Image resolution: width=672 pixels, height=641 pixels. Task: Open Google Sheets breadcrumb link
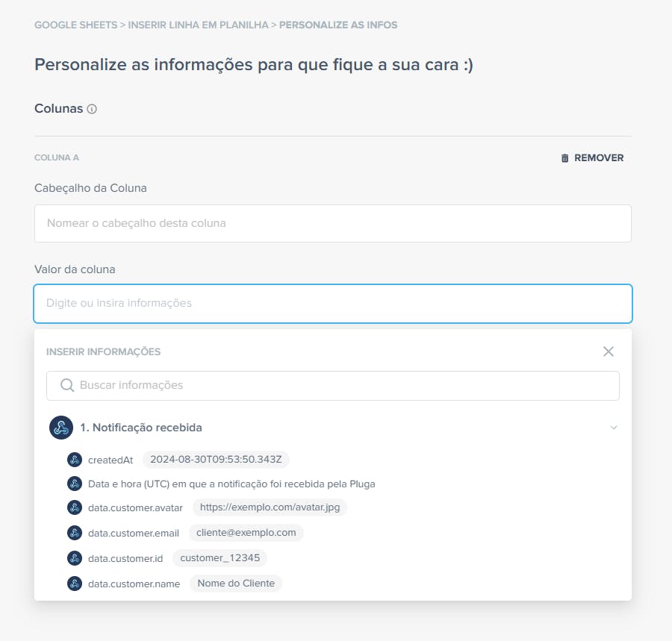pyautogui.click(x=76, y=25)
